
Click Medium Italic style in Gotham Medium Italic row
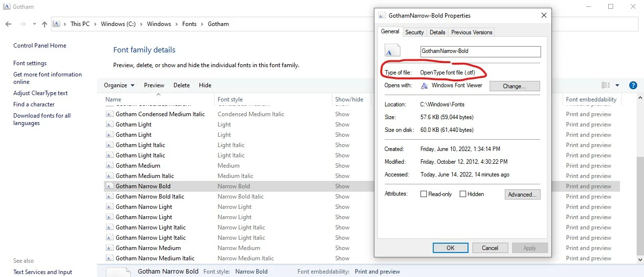coord(235,176)
